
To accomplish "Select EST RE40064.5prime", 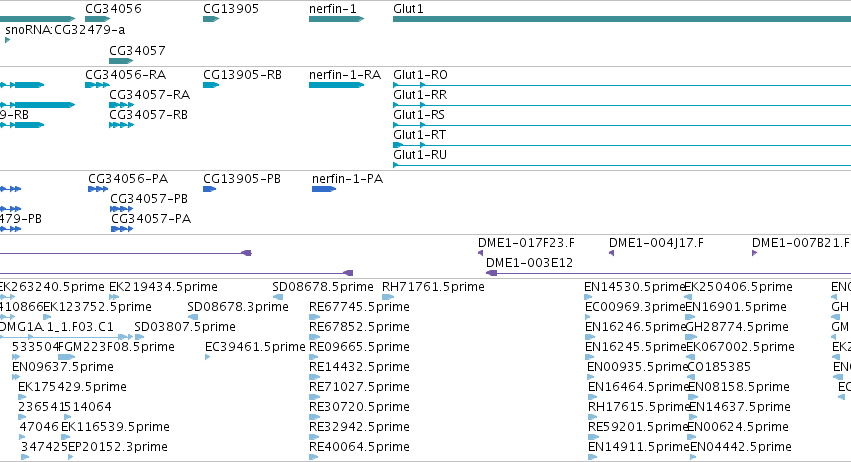I will pos(359,447).
